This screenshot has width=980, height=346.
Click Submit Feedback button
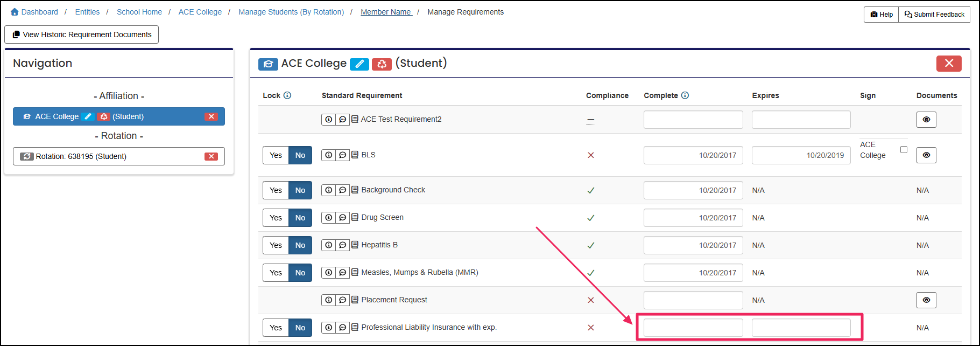(x=934, y=15)
